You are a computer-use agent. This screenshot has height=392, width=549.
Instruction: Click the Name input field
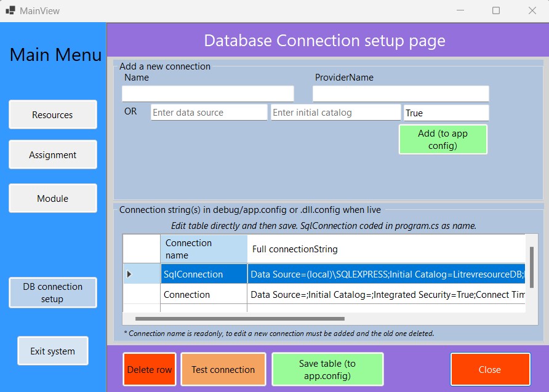coord(207,92)
